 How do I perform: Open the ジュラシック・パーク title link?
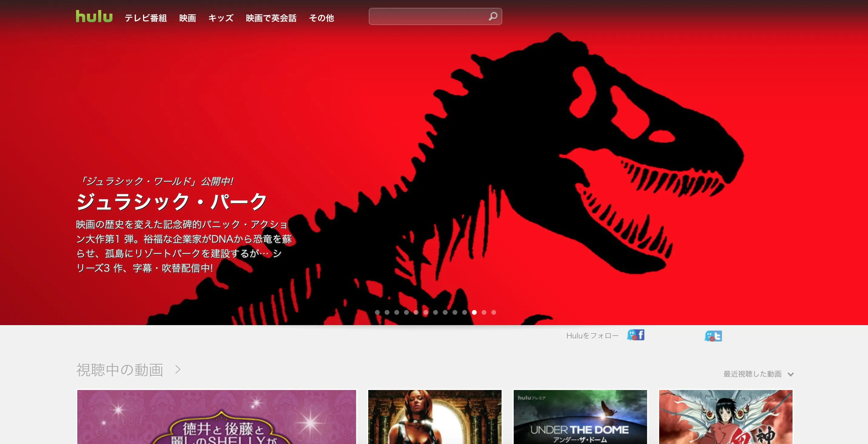pos(172,202)
